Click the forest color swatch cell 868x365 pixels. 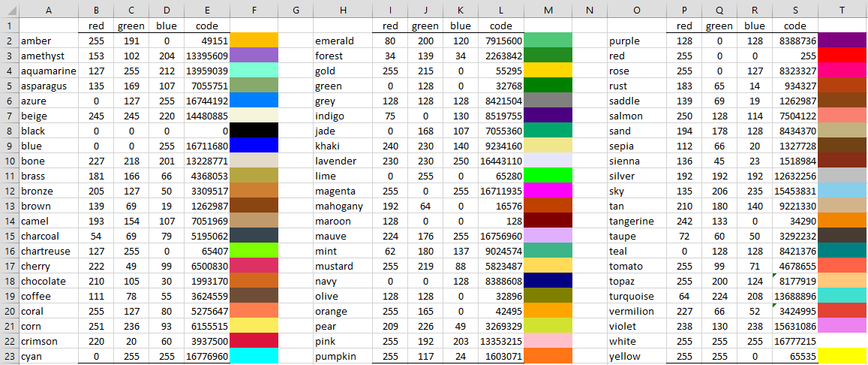(548, 56)
